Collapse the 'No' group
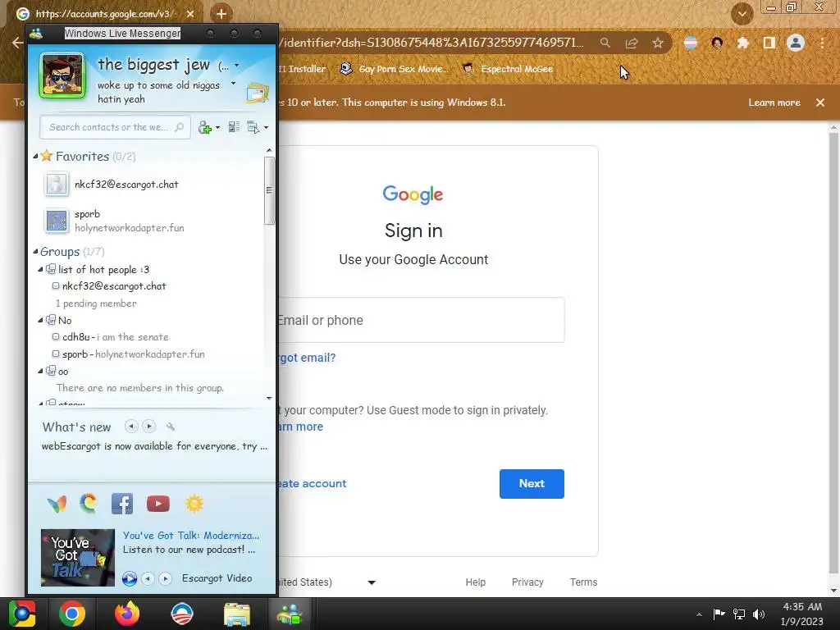This screenshot has height=630, width=840. point(40,320)
